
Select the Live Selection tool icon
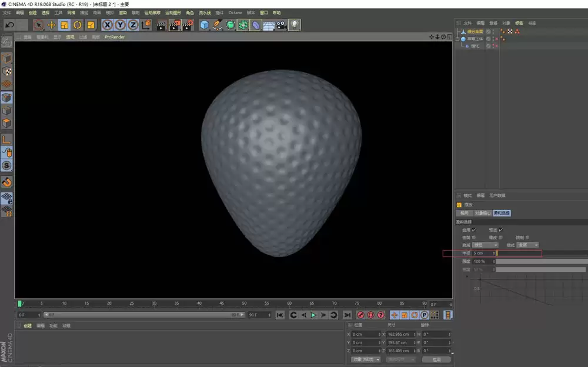[38, 25]
